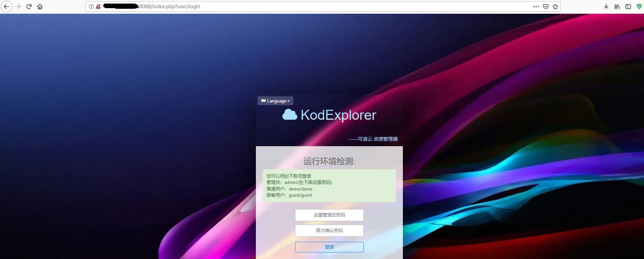Screen dimensions: 644x259
Task: Click the browser back arrow button
Action: coord(7,7)
